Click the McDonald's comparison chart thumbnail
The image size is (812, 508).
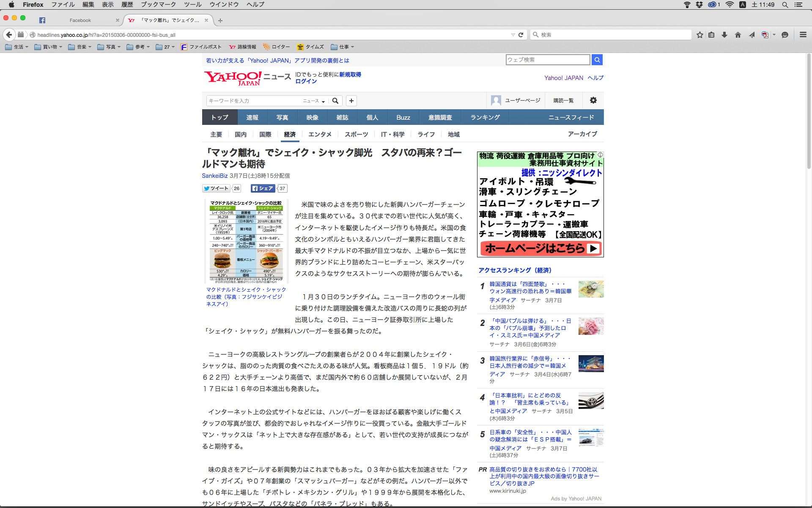[246, 241]
